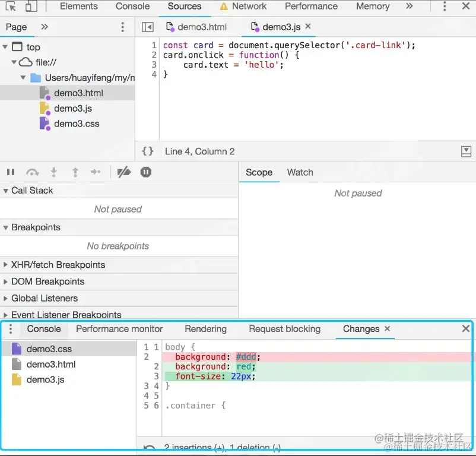Switch to the Memory panel tab

373,6
